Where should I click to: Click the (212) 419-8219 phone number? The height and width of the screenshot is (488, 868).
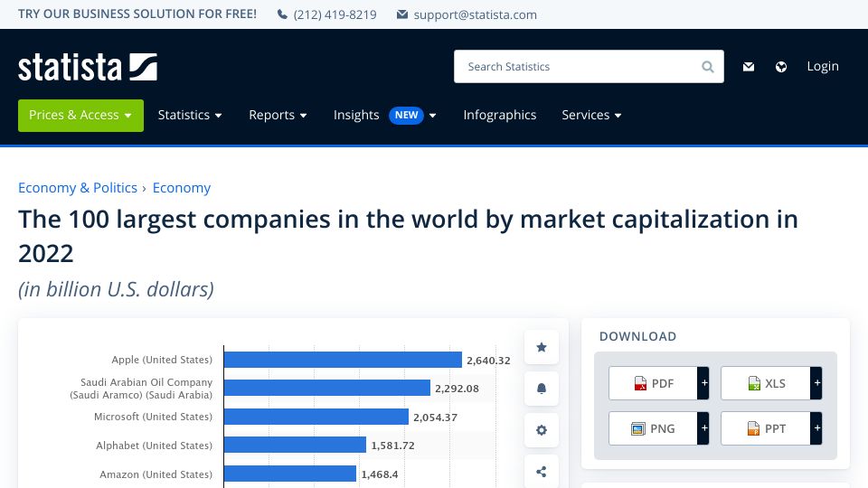pyautogui.click(x=335, y=14)
